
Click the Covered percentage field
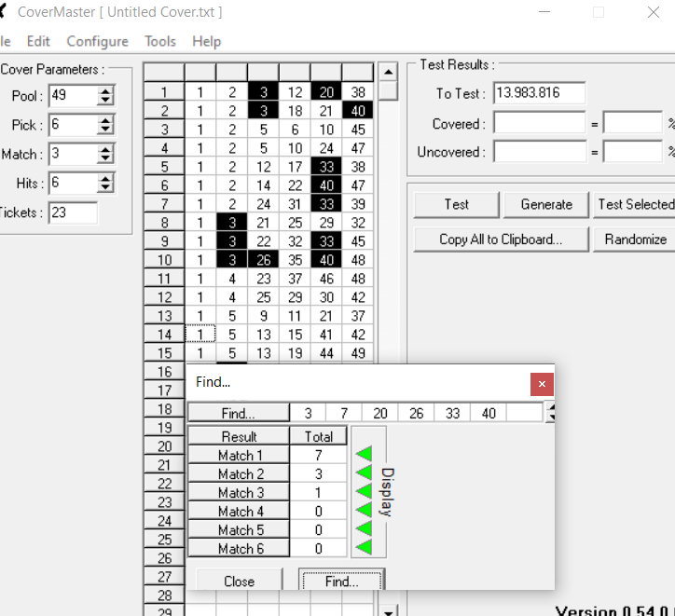tap(633, 123)
